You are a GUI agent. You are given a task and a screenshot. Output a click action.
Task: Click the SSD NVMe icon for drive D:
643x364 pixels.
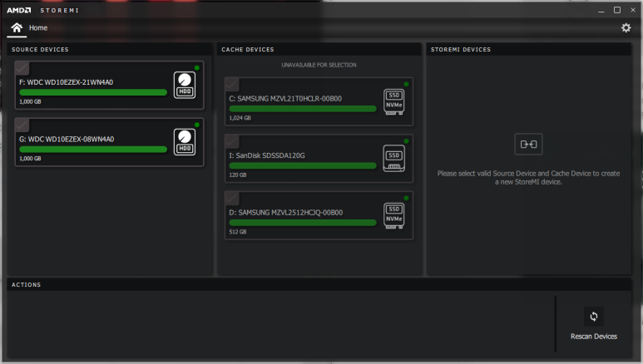pos(394,215)
